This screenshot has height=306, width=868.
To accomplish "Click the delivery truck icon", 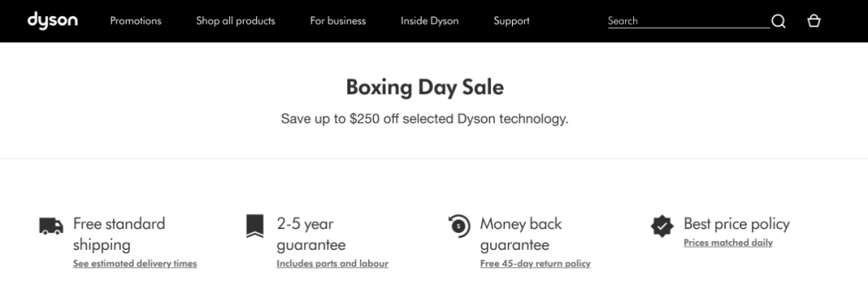I will [51, 226].
